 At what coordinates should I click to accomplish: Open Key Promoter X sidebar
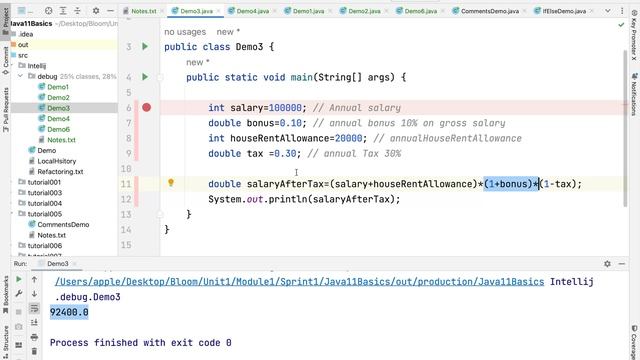634,36
